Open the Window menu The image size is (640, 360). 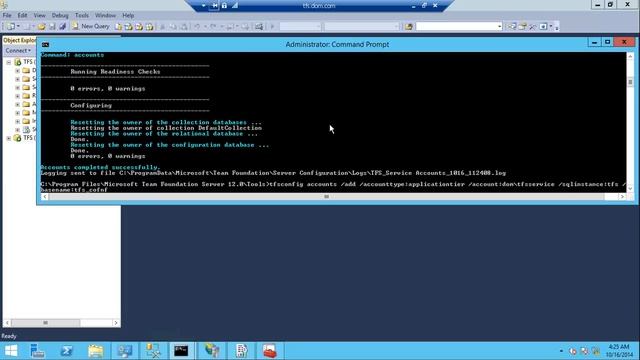click(105, 16)
